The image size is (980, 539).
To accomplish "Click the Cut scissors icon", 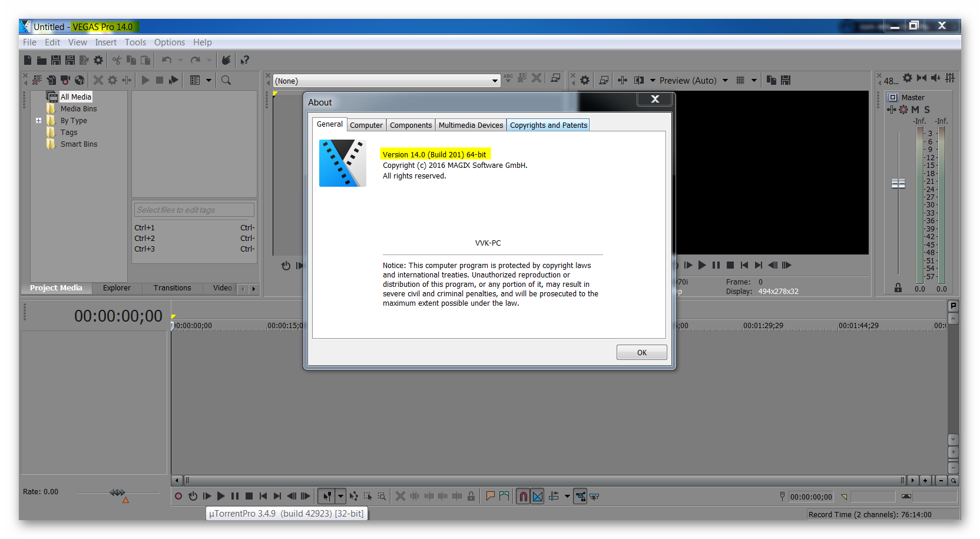I will 117,60.
